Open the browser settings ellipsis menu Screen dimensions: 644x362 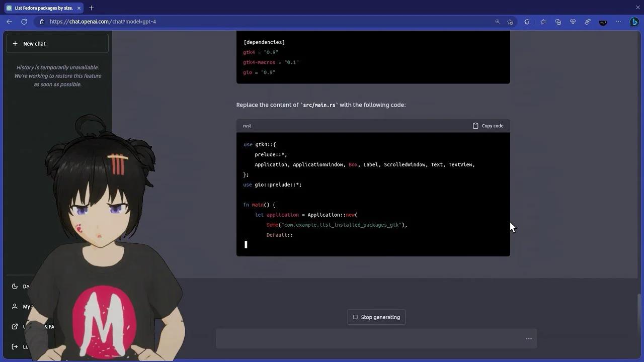pos(619,22)
